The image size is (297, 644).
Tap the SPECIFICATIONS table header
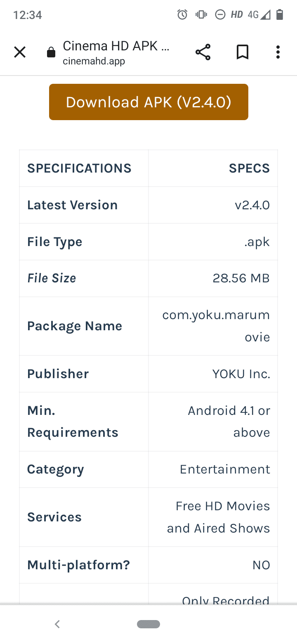pos(79,168)
